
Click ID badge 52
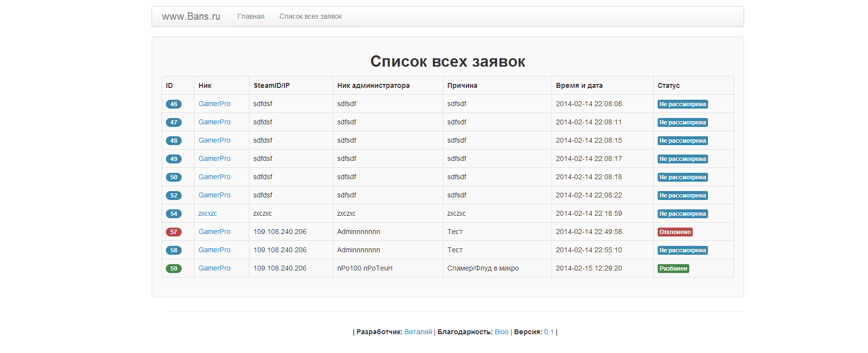[x=174, y=196]
